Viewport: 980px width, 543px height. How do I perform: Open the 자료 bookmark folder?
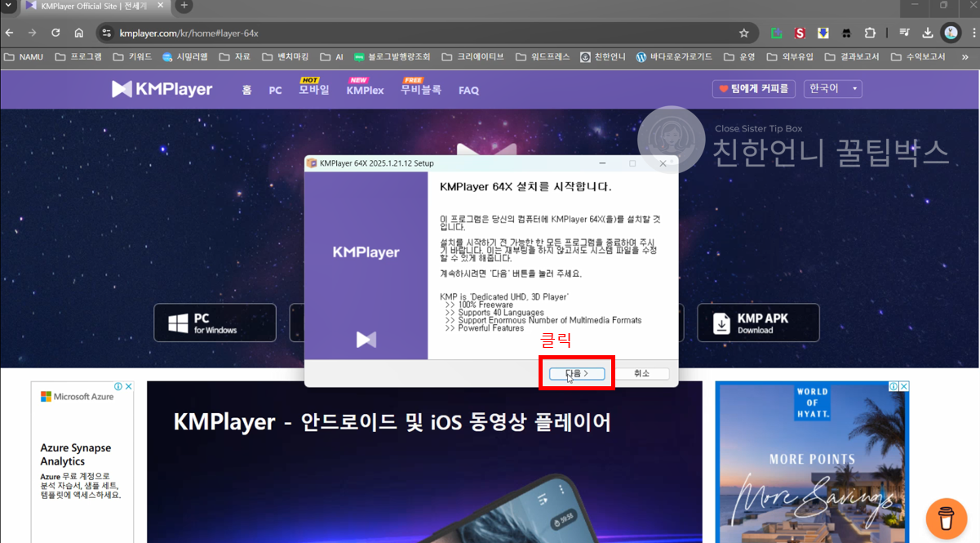pyautogui.click(x=235, y=57)
